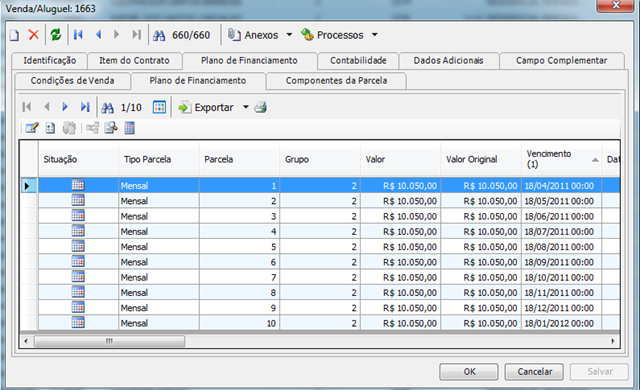The height and width of the screenshot is (390, 640).
Task: Sort by Valor Original column header
Action: click(480, 160)
